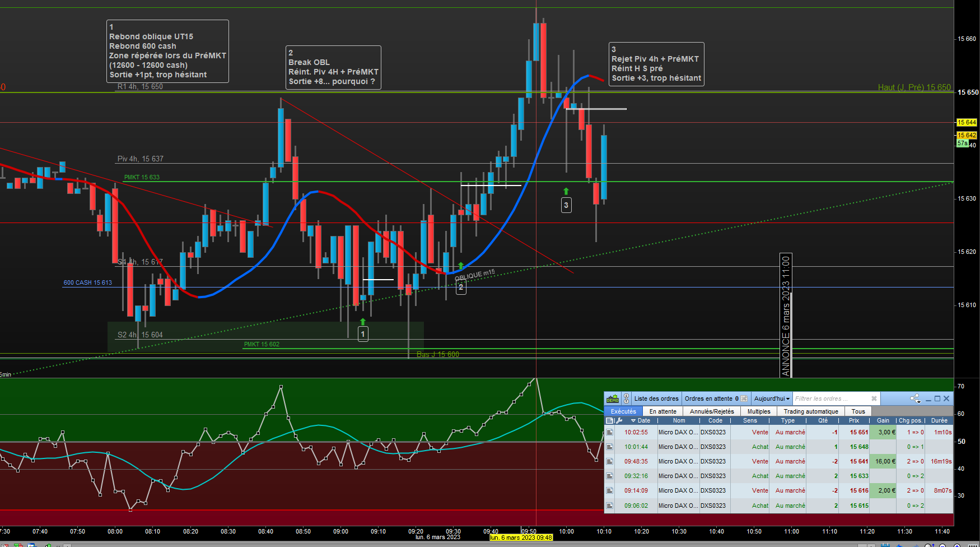The width and height of the screenshot is (980, 547).
Task: Expand the Aujourd'hui period dropdown
Action: click(772, 399)
